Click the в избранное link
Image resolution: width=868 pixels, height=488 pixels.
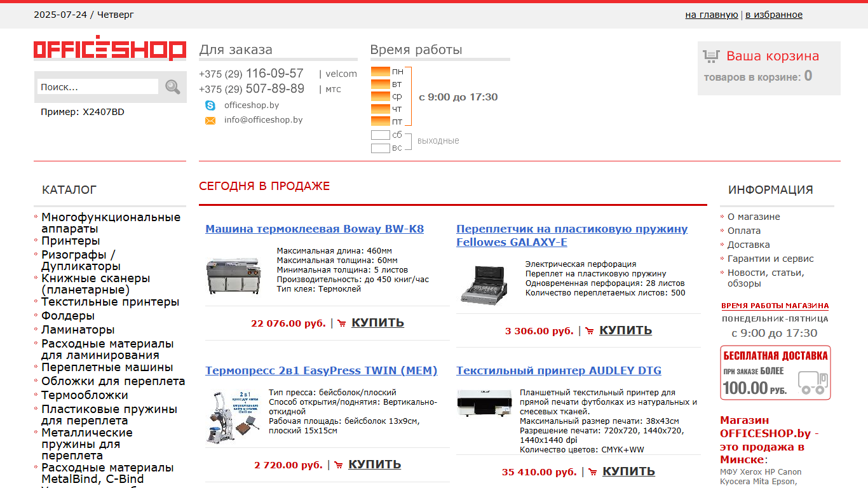774,15
